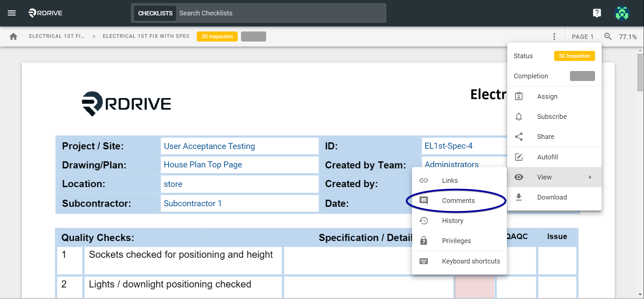The width and height of the screenshot is (644, 299).
Task: Click the Keyboard shortcuts keyboard icon
Action: click(424, 261)
